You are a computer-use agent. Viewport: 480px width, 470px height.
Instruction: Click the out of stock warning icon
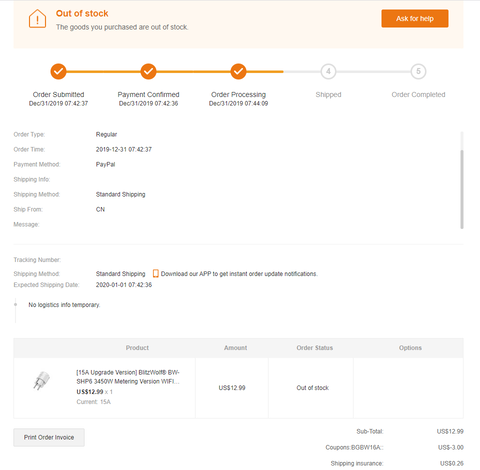point(37,19)
